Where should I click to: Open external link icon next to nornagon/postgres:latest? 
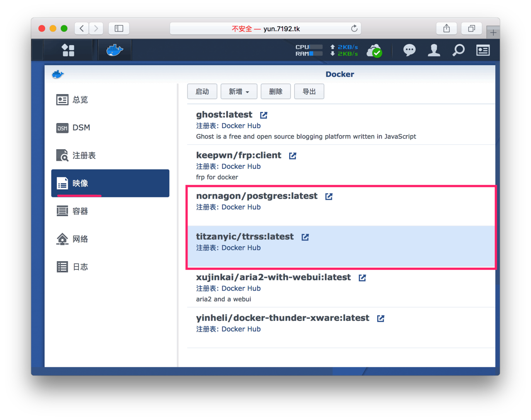pos(329,197)
